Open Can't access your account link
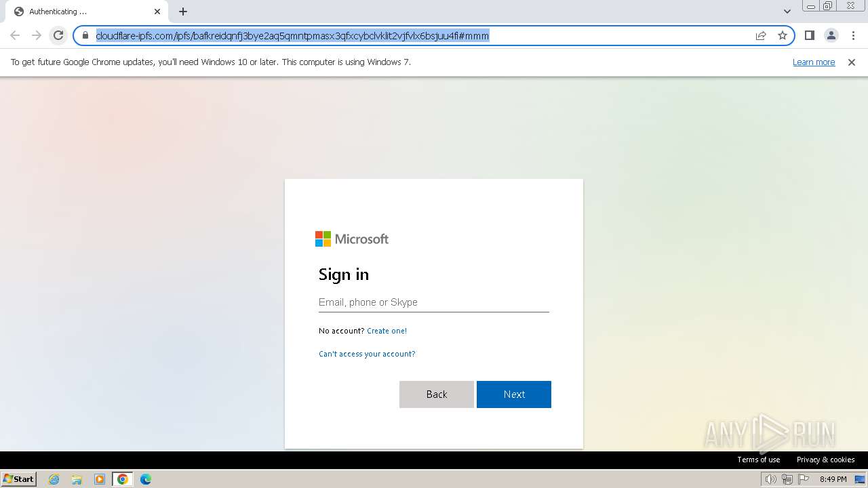The height and width of the screenshot is (488, 868). [367, 354]
